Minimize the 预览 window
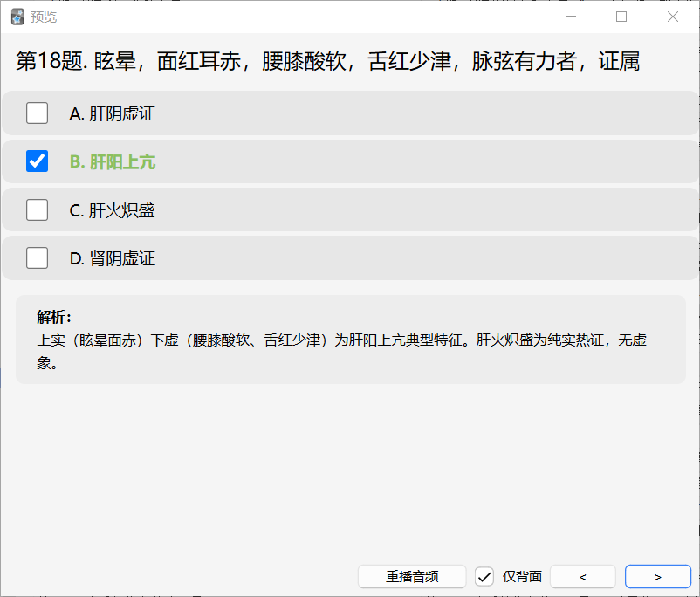The height and width of the screenshot is (597, 700). pyautogui.click(x=571, y=17)
